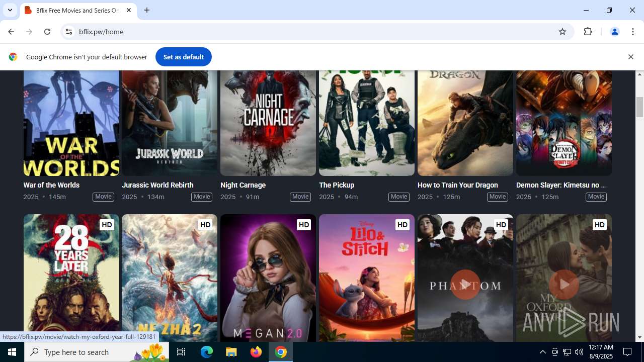The image size is (644, 362).
Task: Open Jurassic World Rebirth poster
Action: pos(170,123)
